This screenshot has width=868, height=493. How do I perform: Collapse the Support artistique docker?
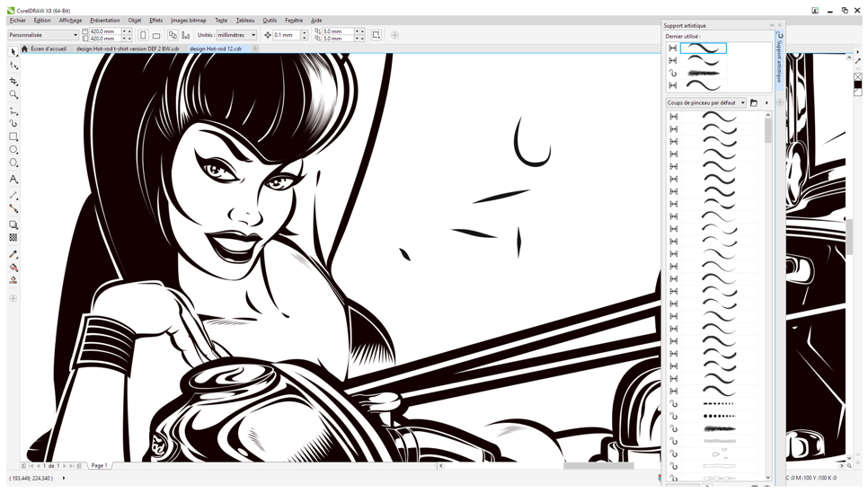pyautogui.click(x=772, y=25)
